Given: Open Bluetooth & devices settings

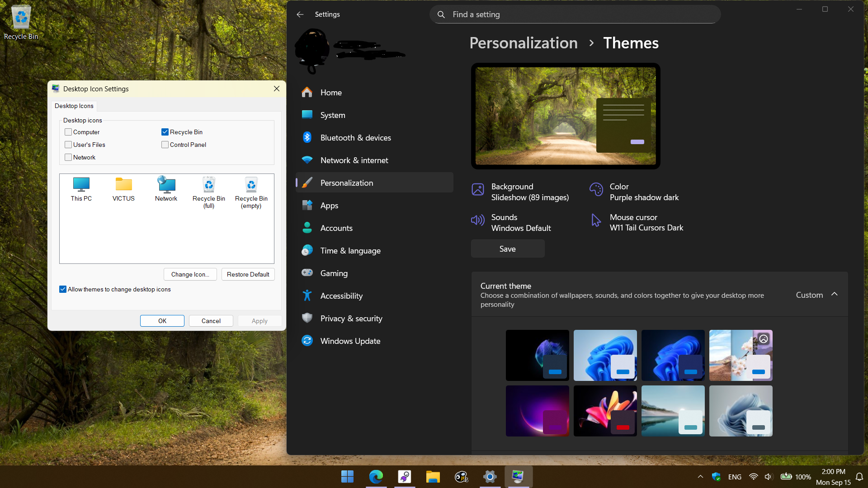Looking at the screenshot, I should (374, 137).
